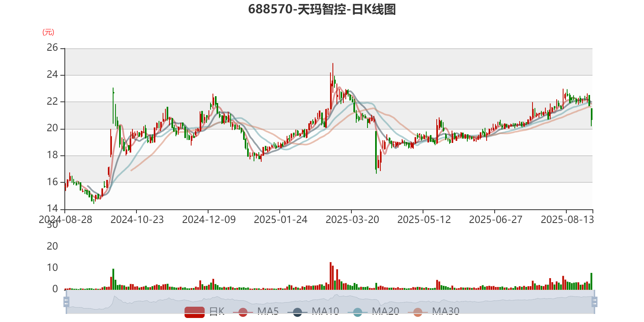
Task: Click the y-axis price label 18
Action: pyautogui.click(x=52, y=155)
